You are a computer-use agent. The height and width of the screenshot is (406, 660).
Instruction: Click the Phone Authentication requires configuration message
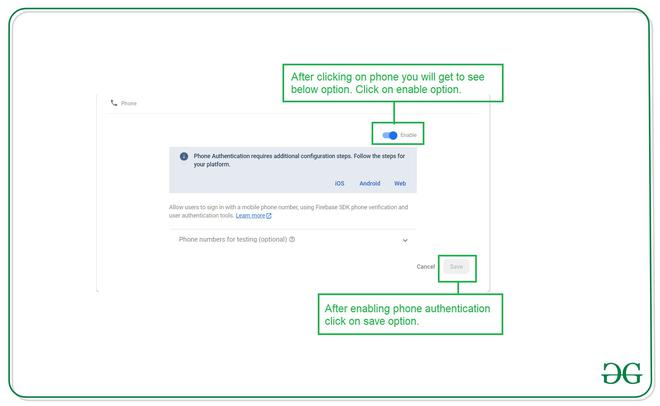click(x=299, y=160)
